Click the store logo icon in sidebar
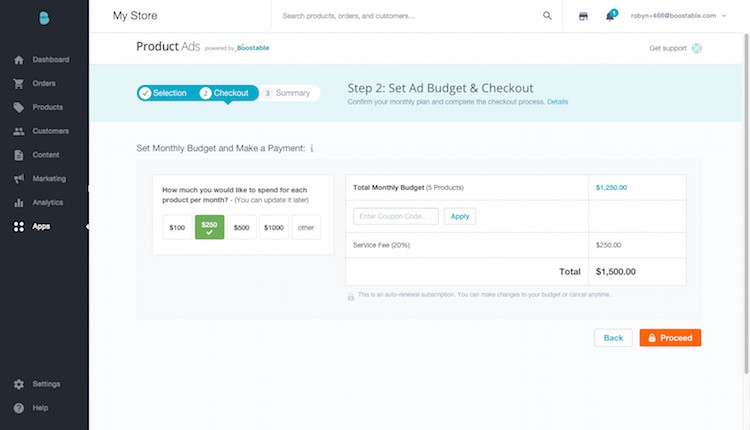The height and width of the screenshot is (430, 750). (44, 18)
